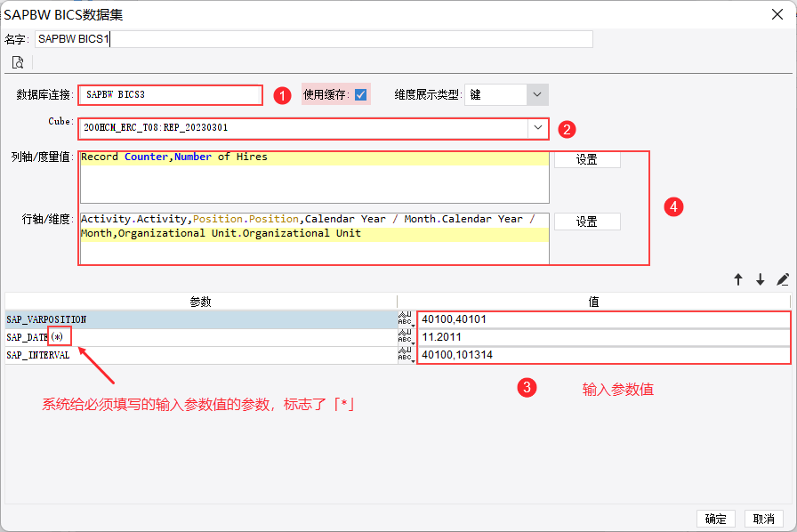Expand the Cube dropdown list
Screen dimensions: 797x532
click(x=537, y=127)
